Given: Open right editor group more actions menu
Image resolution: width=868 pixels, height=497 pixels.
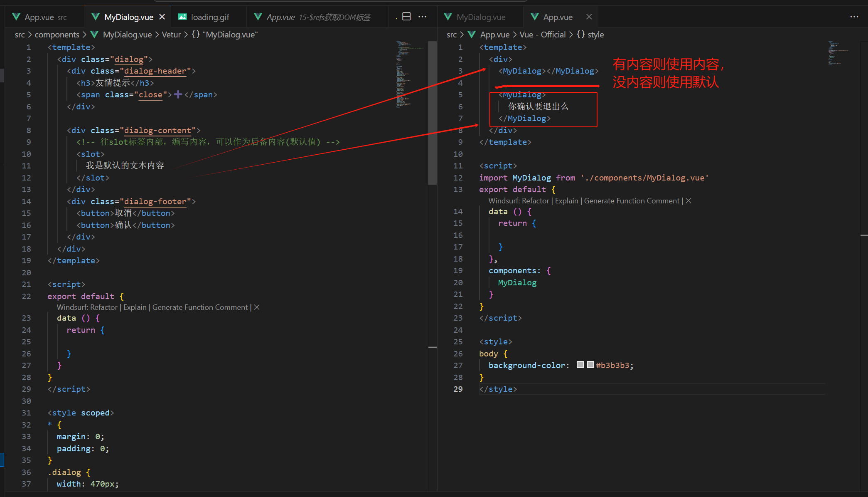Looking at the screenshot, I should coord(854,17).
